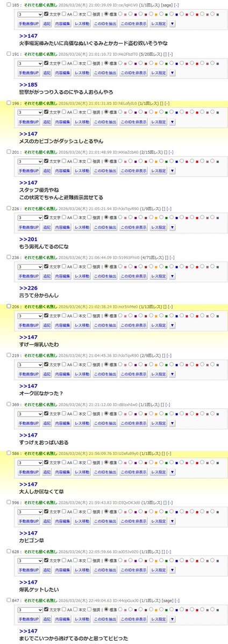The image size is (228, 644).
Task: Click poster name それでも動く名無し in post 596
Action: pos(41,502)
